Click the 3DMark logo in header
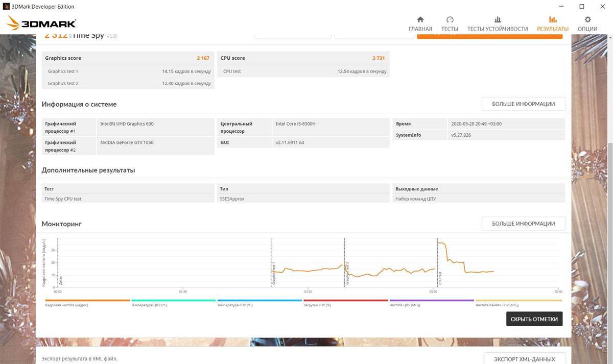The image size is (613, 364). tap(41, 23)
